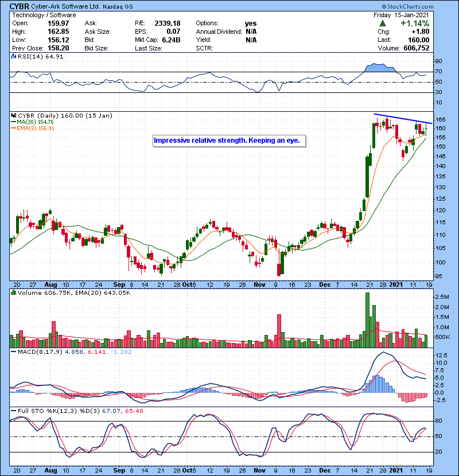The image size is (459, 476).
Task: Click the Options value yes
Action: click(251, 24)
